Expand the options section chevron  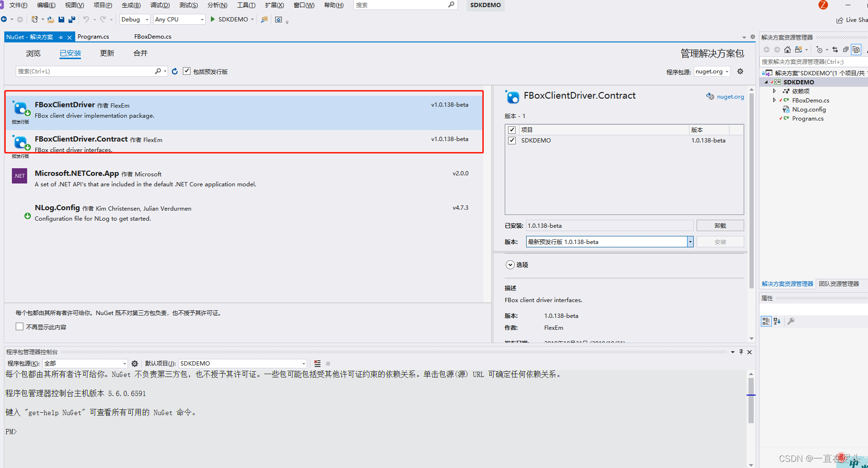[510, 265]
